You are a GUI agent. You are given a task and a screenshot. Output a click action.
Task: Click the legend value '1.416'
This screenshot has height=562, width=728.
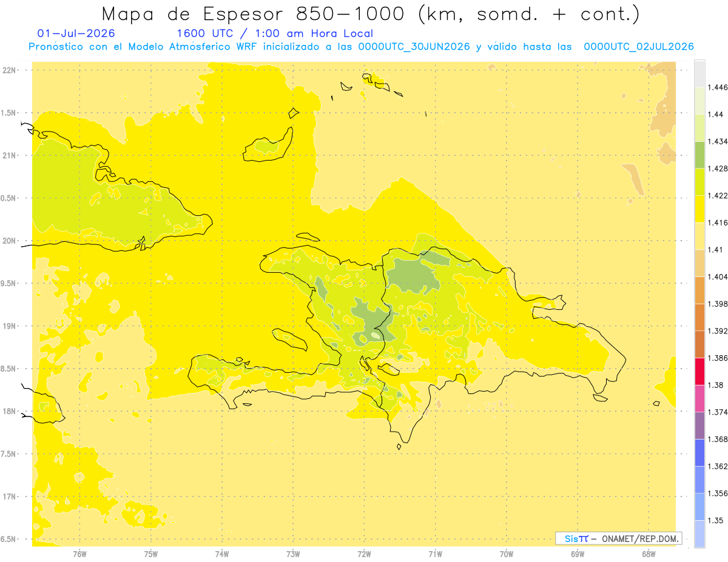[718, 222]
